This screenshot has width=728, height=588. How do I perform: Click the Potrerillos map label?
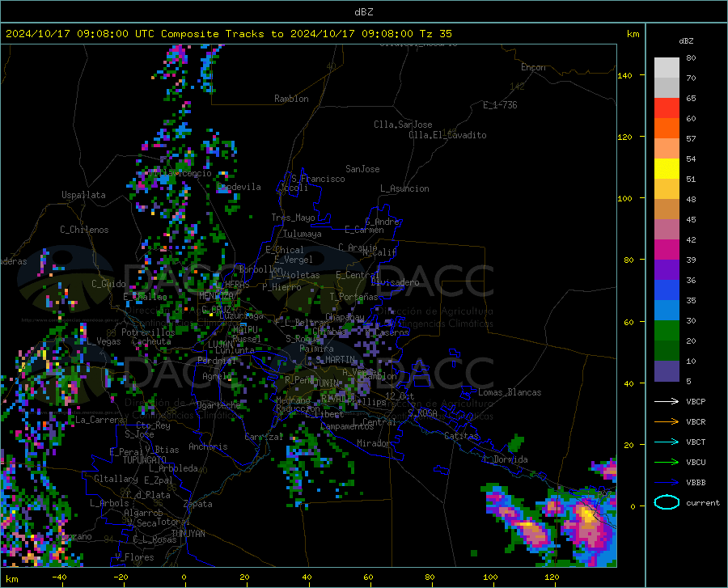[x=148, y=332]
